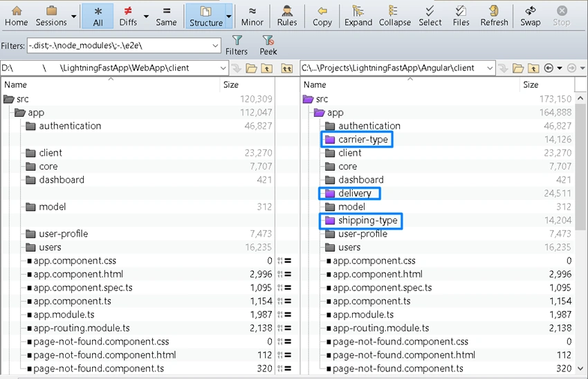This screenshot has width=588, height=379.
Task: Open the right pane back history dropdown
Action: 560,68
